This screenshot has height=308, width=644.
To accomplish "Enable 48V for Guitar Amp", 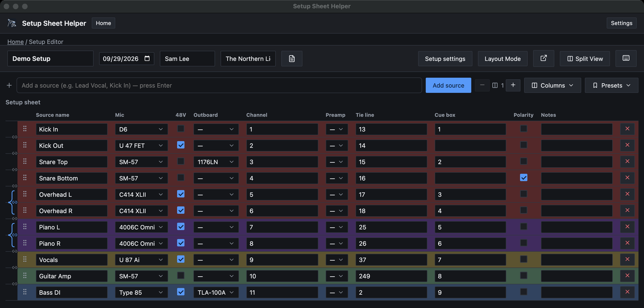I will pos(181,275).
